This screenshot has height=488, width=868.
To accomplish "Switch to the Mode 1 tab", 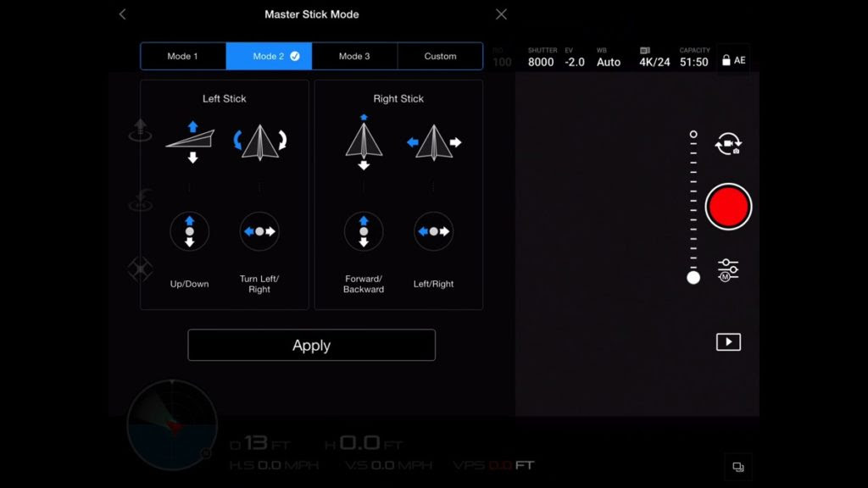I will 183,57.
